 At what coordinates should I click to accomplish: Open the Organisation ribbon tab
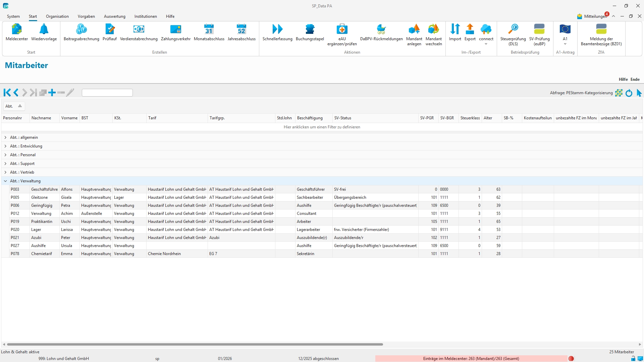(57, 16)
